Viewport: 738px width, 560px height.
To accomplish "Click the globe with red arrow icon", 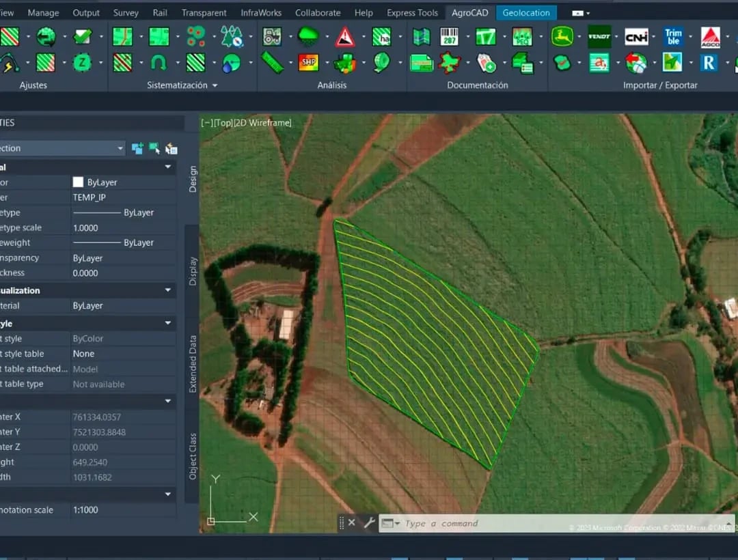I will click(636, 63).
